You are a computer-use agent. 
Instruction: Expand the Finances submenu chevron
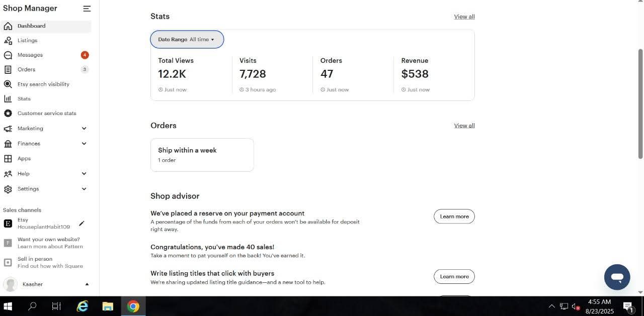(84, 144)
